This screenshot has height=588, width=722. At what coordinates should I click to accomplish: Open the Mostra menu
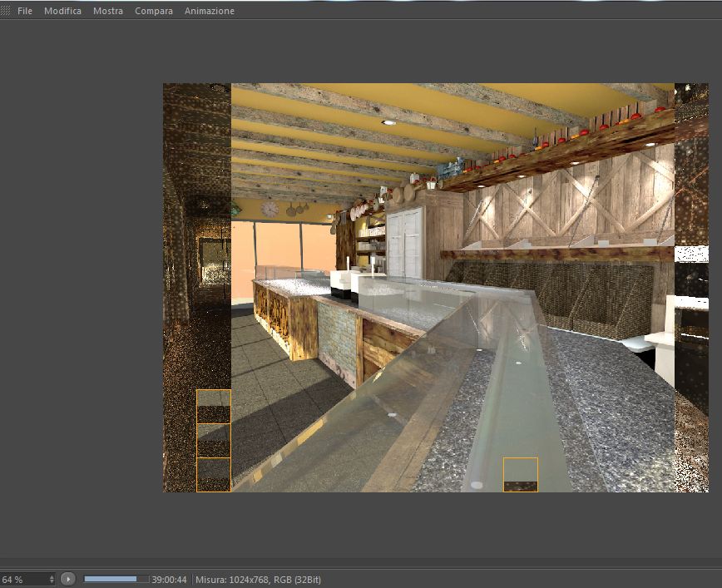(x=108, y=11)
